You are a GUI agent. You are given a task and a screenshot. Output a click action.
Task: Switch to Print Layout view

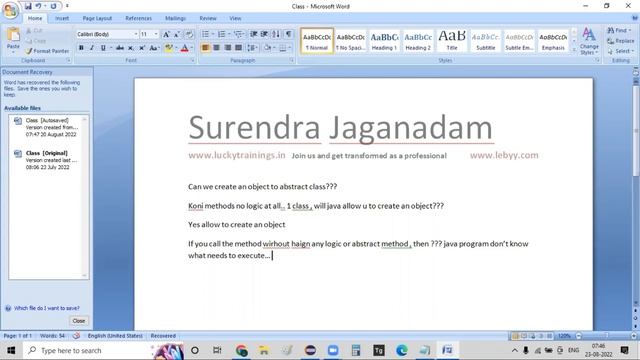point(515,336)
